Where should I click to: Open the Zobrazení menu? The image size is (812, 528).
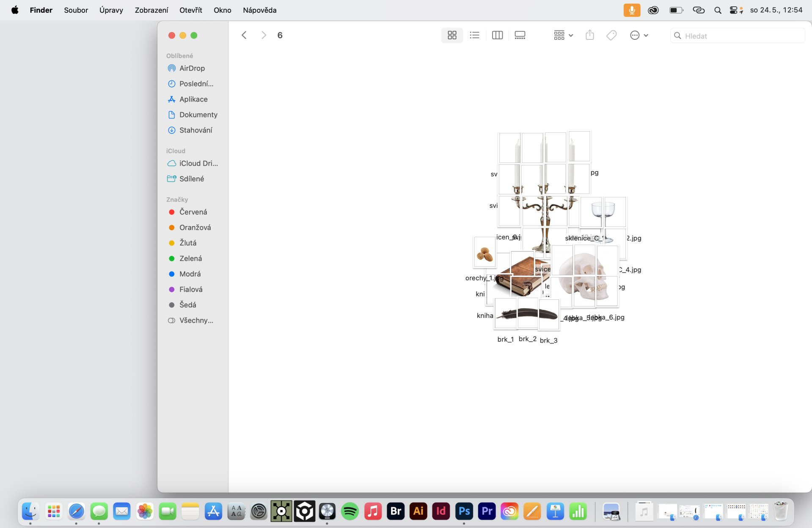coord(151,10)
